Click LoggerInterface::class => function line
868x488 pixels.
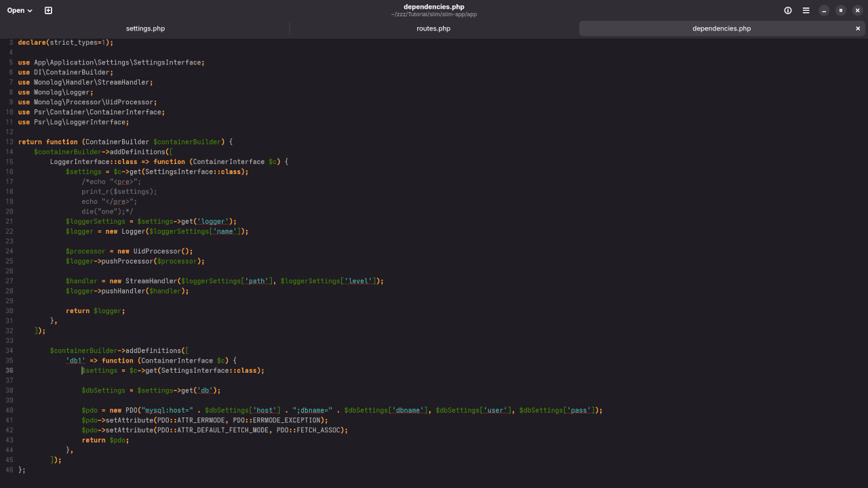[170, 161]
